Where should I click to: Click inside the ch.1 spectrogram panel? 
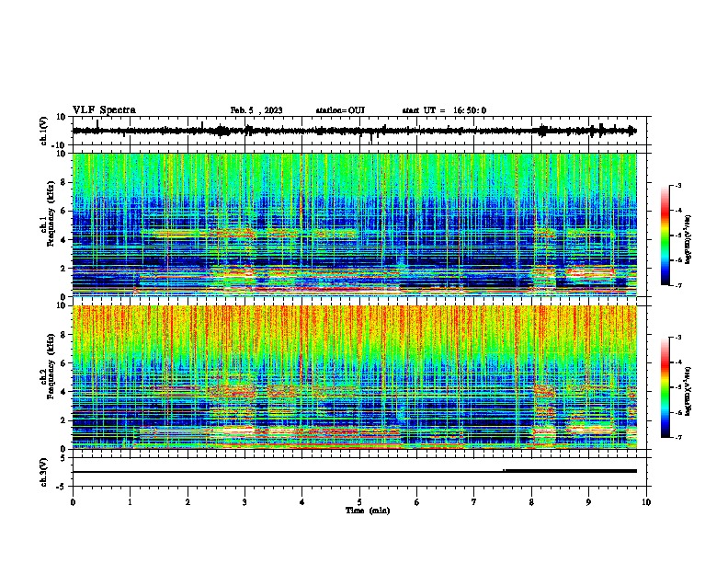355,224
